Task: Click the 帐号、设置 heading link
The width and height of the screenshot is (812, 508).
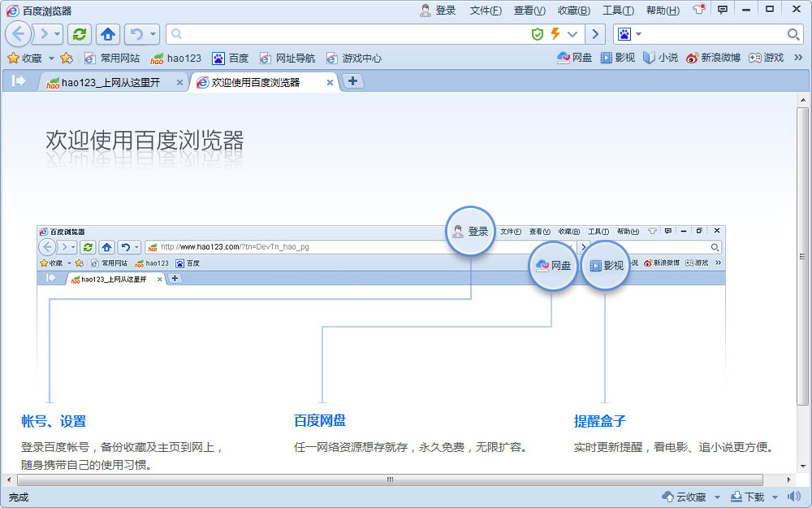Action: click(54, 421)
